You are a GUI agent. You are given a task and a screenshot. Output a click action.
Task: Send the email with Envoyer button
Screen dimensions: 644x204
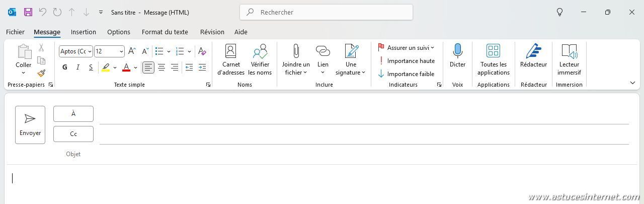30,125
